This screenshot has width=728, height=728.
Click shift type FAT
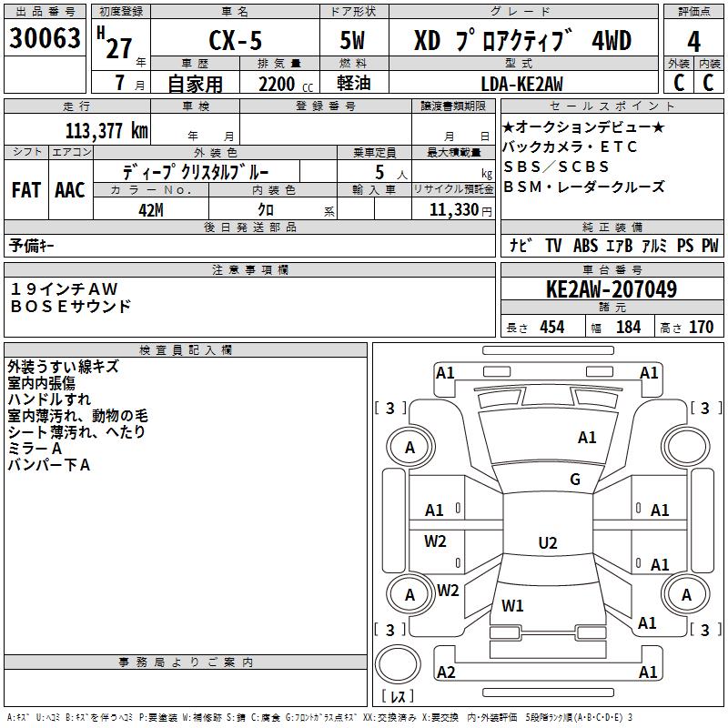(x=26, y=190)
